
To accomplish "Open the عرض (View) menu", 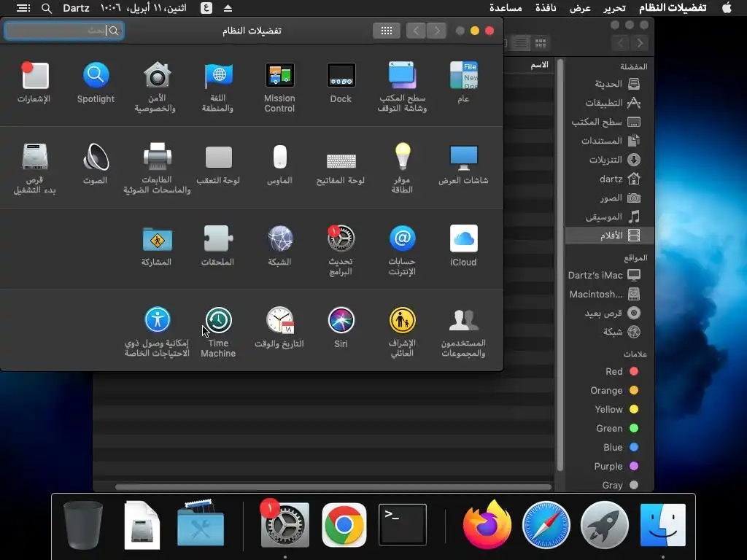I will (580, 8).
